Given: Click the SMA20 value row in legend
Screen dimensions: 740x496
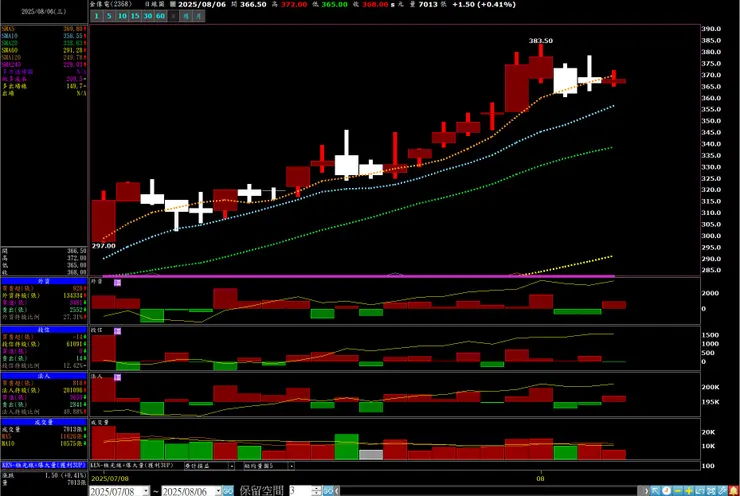Looking at the screenshot, I should 44,43.
